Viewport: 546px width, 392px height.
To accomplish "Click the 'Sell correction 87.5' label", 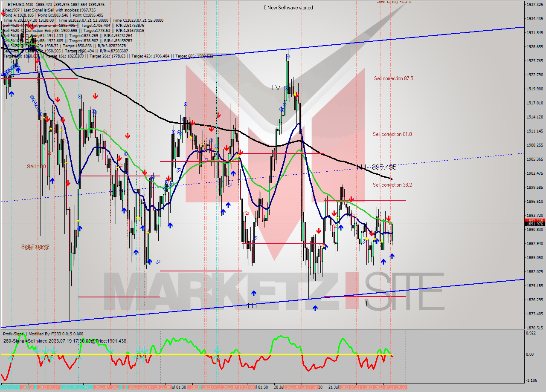I will click(x=393, y=78).
